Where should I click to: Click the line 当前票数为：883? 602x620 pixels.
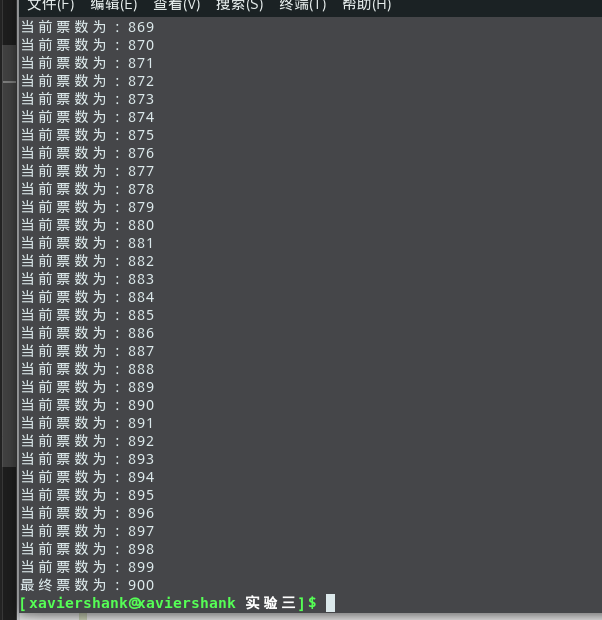87,279
